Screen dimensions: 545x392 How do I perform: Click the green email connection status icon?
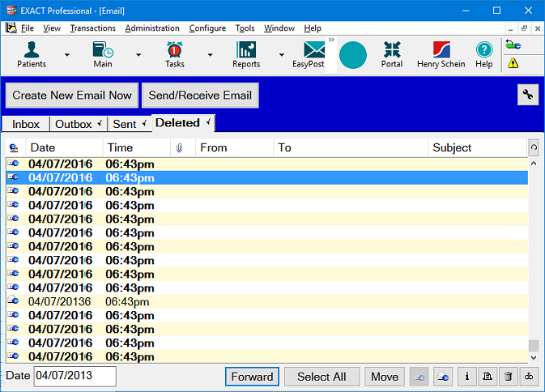(x=513, y=45)
